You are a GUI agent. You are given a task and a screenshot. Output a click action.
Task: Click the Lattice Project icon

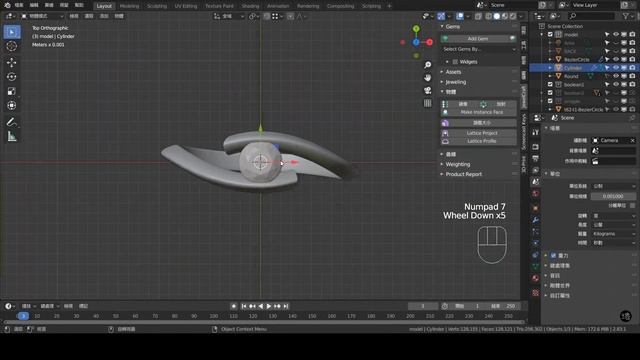445,133
